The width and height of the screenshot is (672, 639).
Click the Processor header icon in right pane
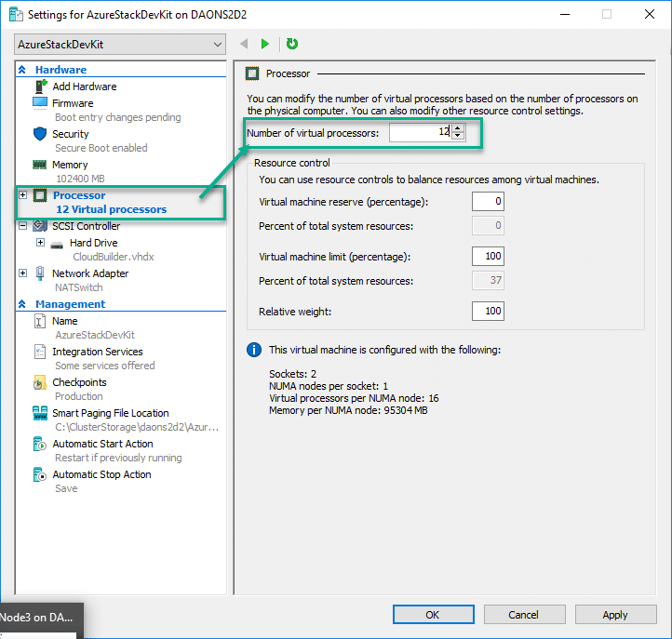(x=252, y=73)
